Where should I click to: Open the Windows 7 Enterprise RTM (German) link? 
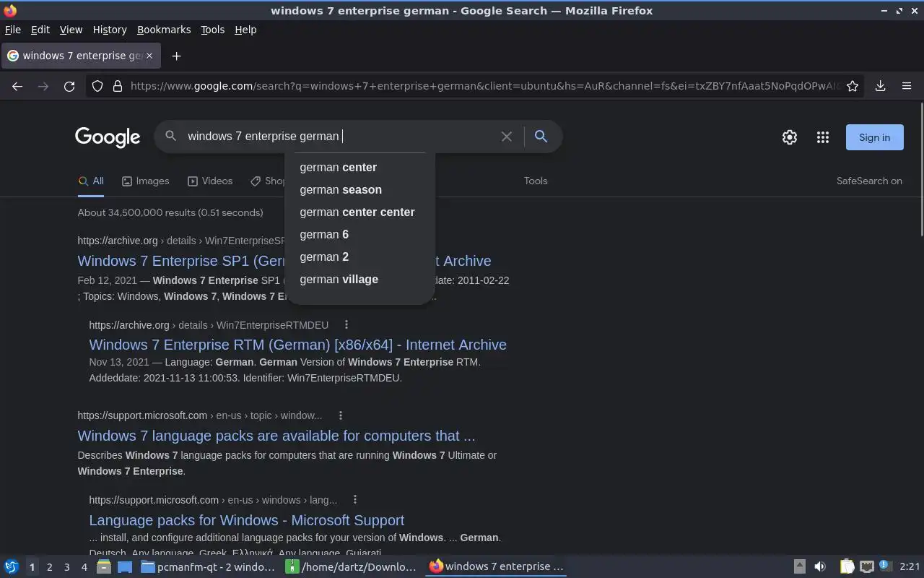297,345
